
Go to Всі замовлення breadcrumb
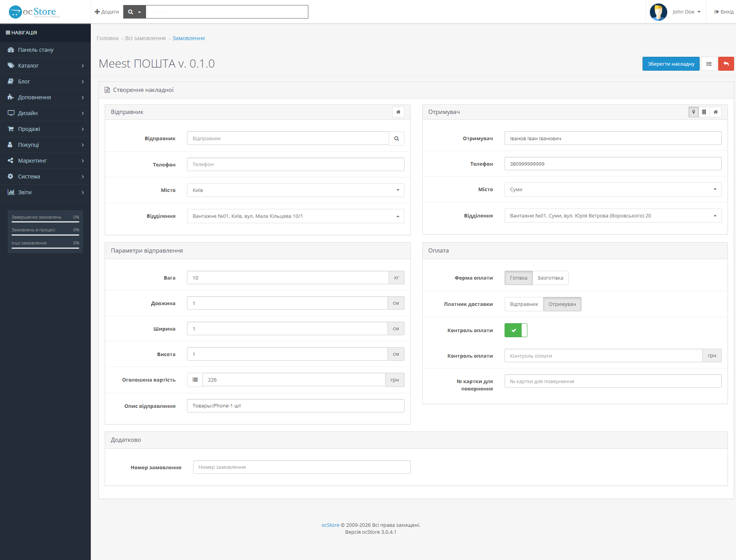coord(145,38)
